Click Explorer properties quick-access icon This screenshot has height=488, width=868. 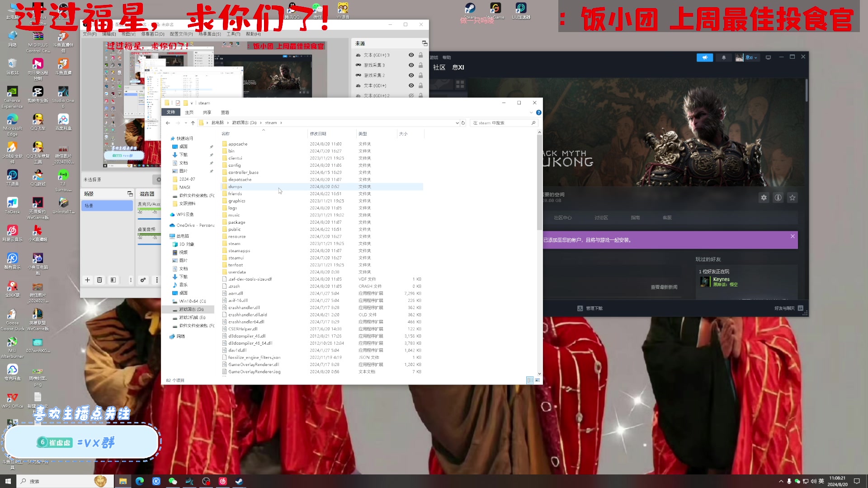point(178,103)
